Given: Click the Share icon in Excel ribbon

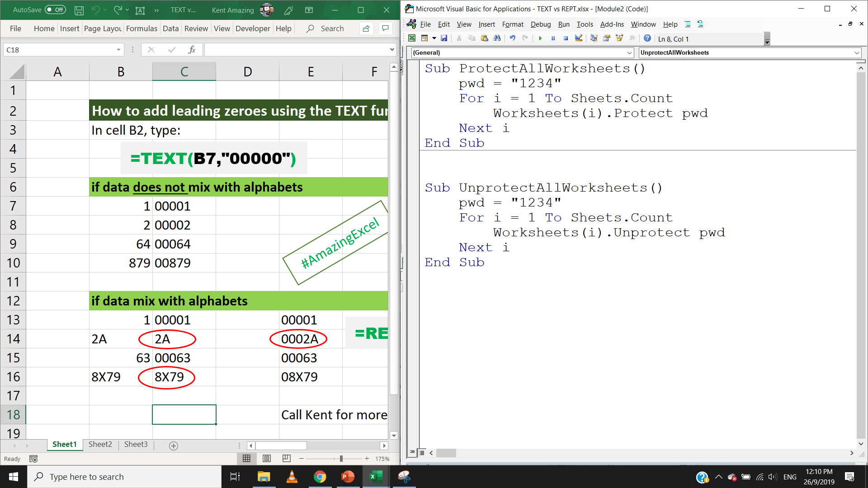Looking at the screenshot, I should [x=366, y=28].
